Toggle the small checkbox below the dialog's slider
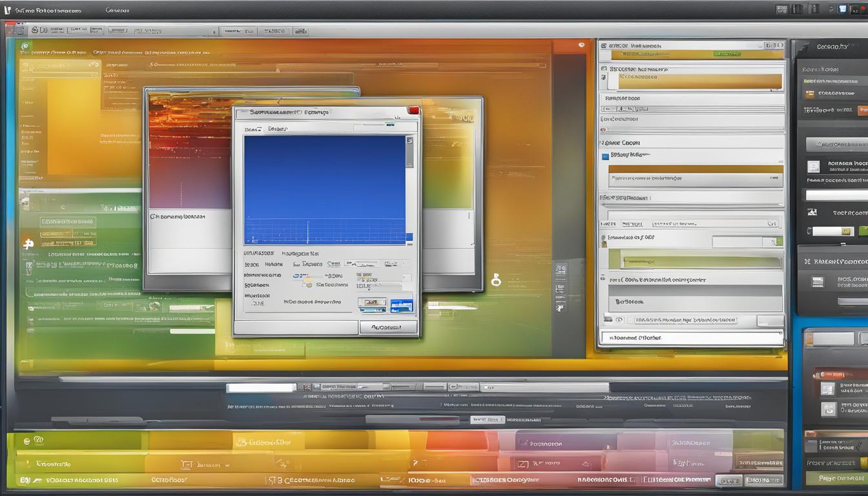 (307, 285)
